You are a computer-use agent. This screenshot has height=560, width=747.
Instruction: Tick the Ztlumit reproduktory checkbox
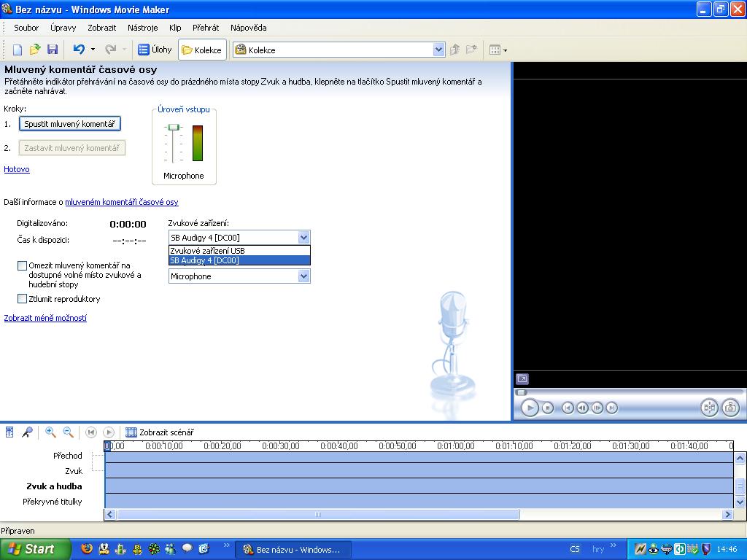(x=22, y=299)
